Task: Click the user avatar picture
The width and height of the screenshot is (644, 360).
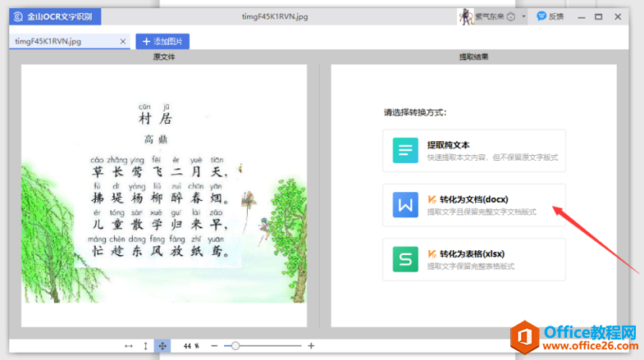Action: (466, 17)
